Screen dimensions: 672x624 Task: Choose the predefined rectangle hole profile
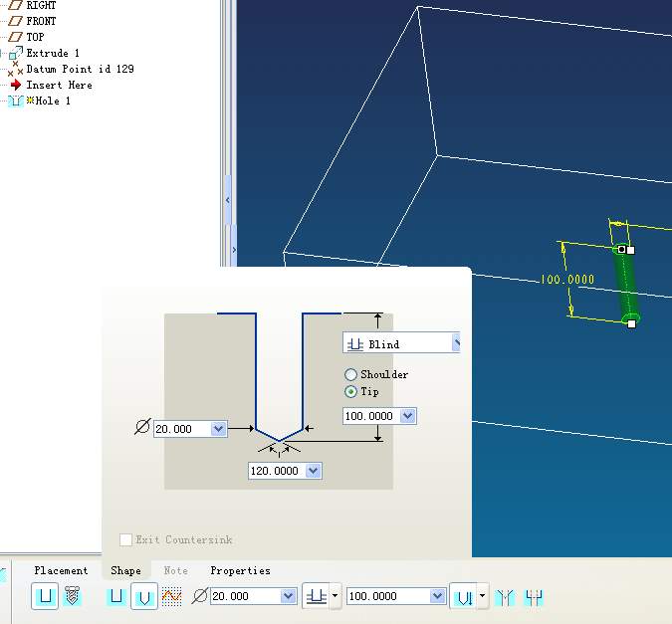[x=116, y=596]
